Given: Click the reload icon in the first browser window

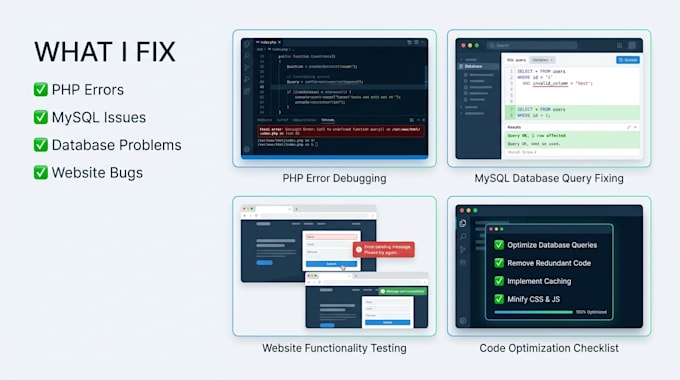Looking at the screenshot, I should pyautogui.click(x=256, y=216).
